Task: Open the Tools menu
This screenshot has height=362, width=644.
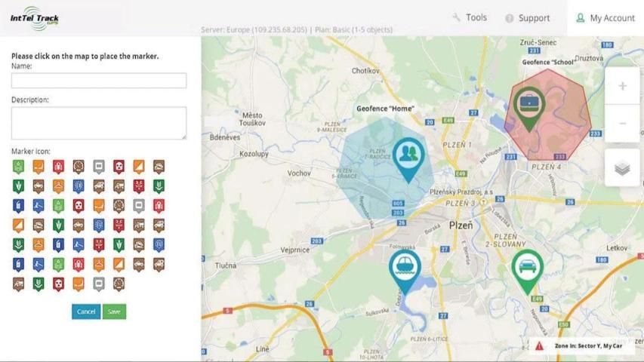Action: (x=469, y=17)
